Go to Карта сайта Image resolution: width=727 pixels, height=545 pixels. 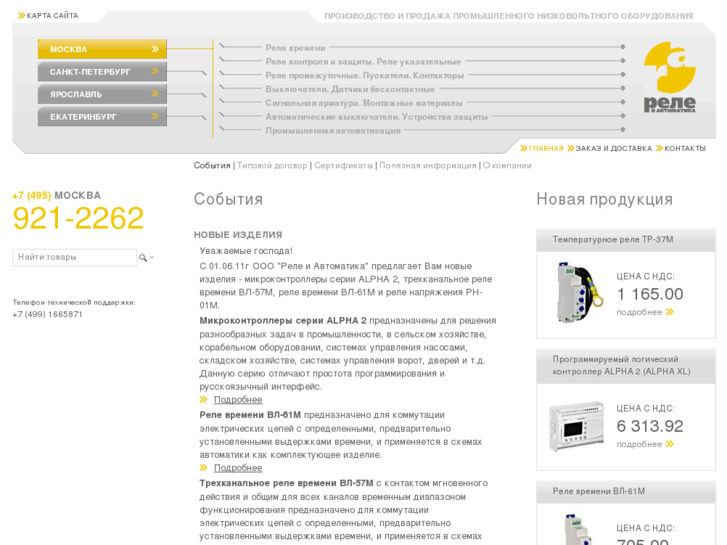click(x=52, y=15)
